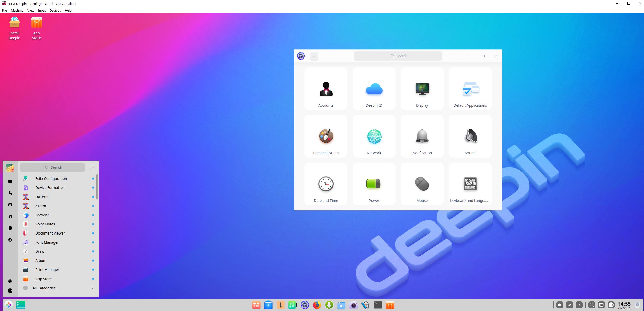Image resolution: width=644 pixels, height=311 pixels.
Task: Click the launcher button in the dock
Action: click(x=9, y=305)
